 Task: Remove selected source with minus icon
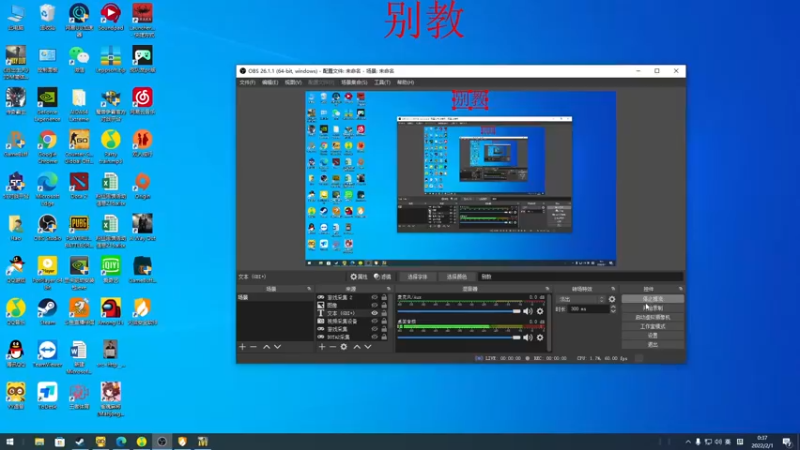pyautogui.click(x=333, y=347)
